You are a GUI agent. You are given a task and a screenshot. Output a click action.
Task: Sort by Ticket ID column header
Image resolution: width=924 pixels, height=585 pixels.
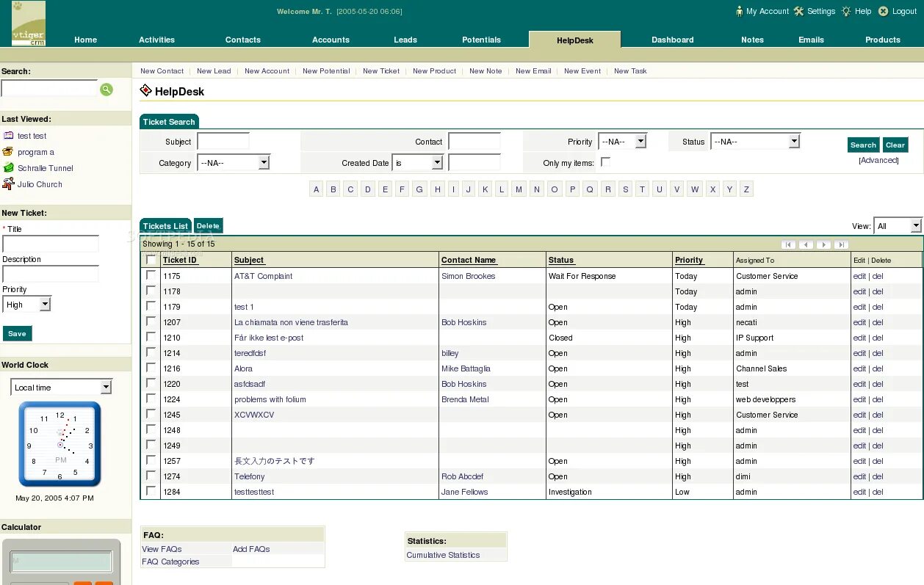tap(180, 260)
